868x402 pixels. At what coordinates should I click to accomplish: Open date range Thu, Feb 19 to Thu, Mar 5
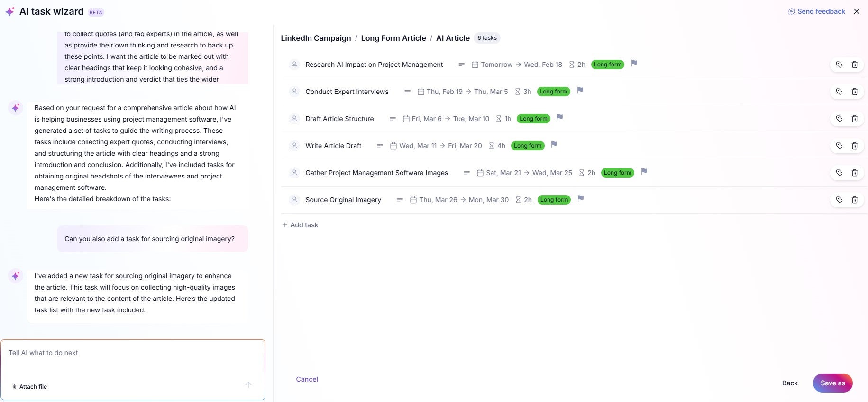(x=462, y=92)
